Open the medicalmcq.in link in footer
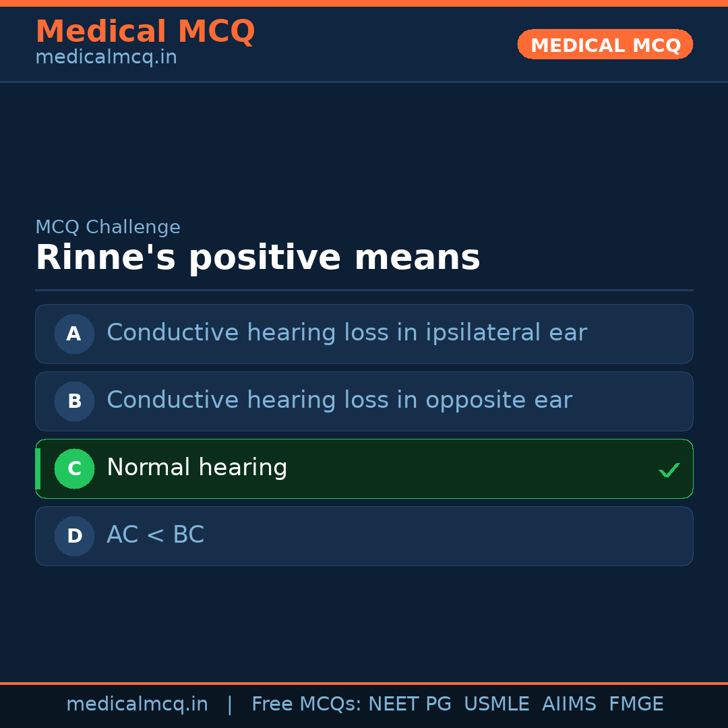The height and width of the screenshot is (728, 728). (x=137, y=704)
